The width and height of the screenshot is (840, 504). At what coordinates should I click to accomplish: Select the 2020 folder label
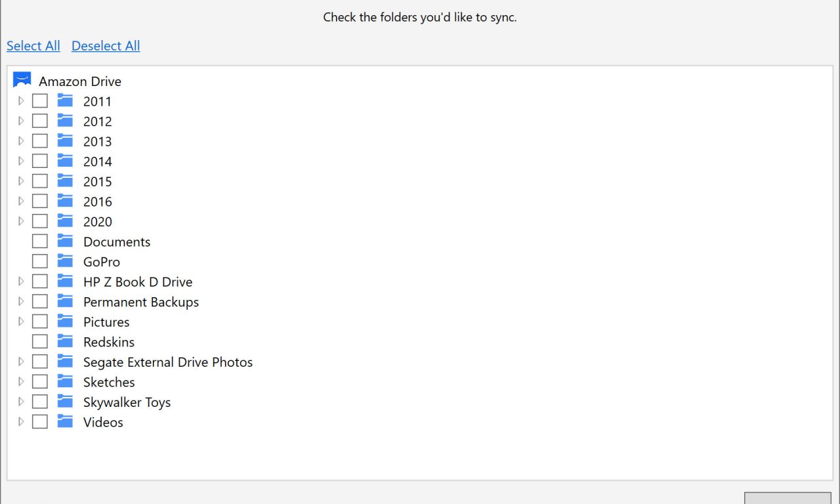click(x=98, y=222)
